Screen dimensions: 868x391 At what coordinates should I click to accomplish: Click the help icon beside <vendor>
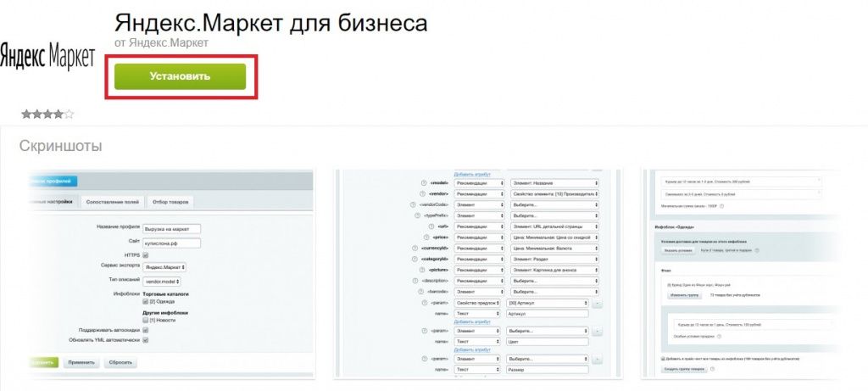(x=420, y=194)
